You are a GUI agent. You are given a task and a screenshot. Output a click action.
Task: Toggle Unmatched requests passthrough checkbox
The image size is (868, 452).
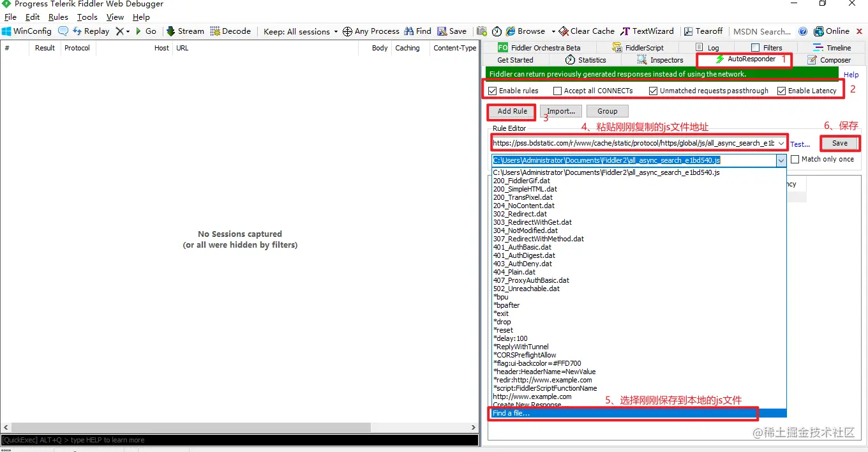(653, 91)
